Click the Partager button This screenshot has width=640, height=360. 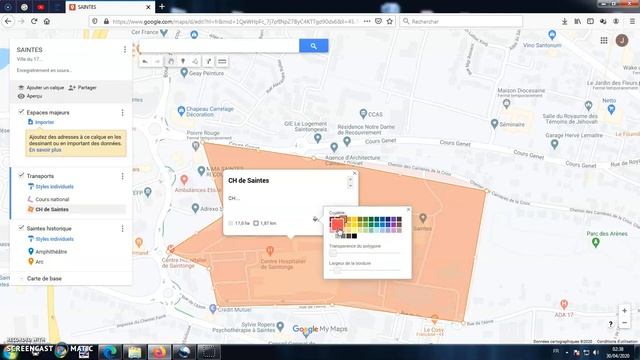tap(82, 87)
